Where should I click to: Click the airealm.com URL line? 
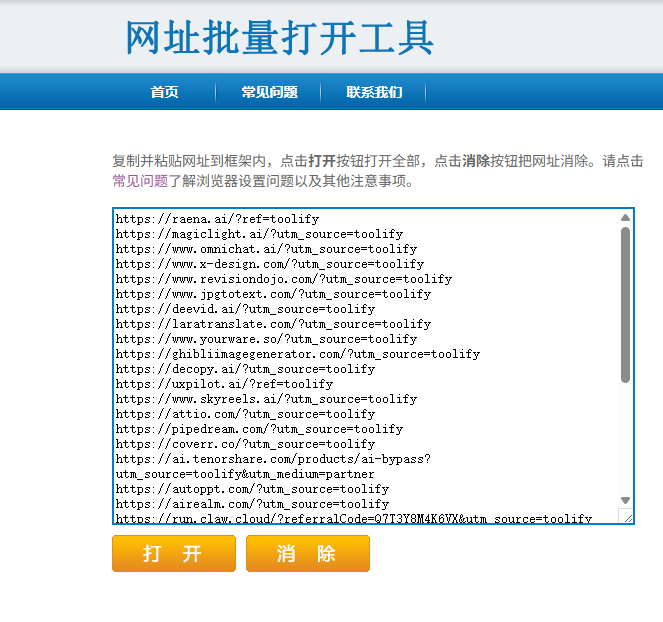point(252,504)
